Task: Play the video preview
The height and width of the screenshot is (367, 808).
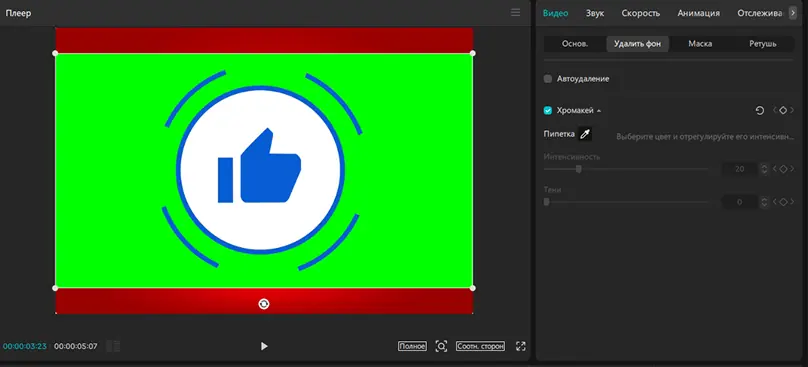Action: click(264, 346)
